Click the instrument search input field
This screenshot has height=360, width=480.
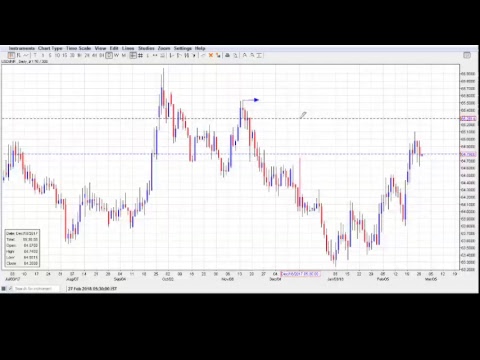click(x=36, y=288)
